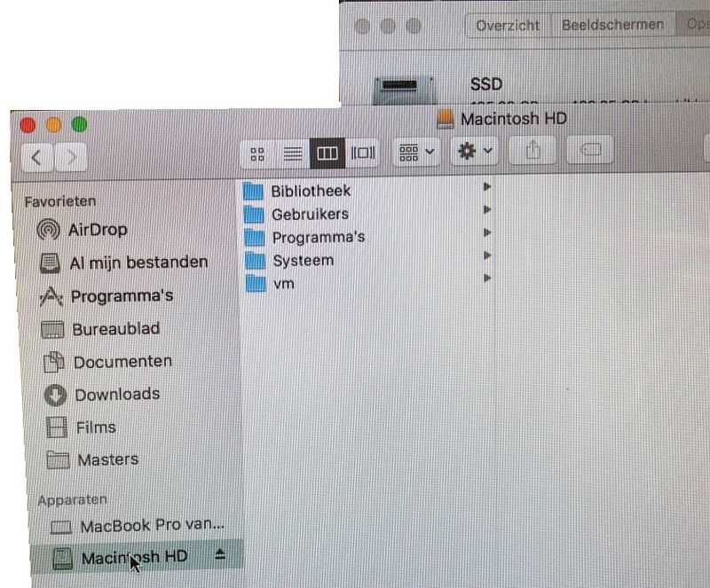Expand Systeem via its arrow
Viewport: 710px width, 588px height.
(486, 255)
